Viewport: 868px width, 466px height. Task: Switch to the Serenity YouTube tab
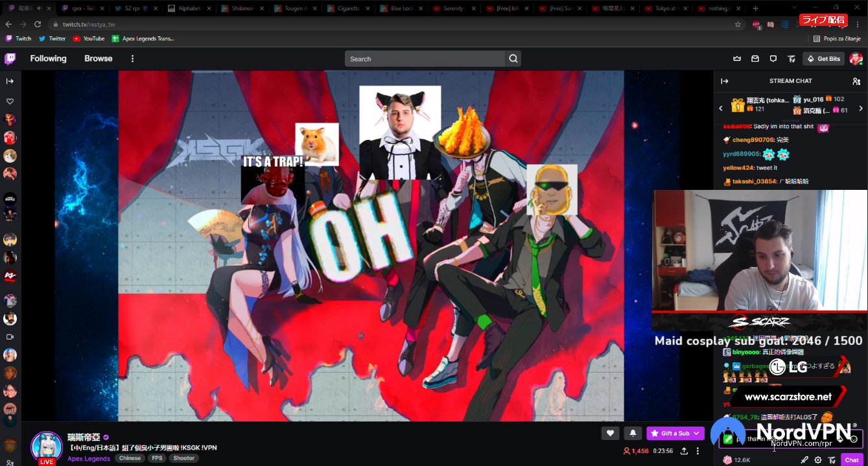pos(453,8)
